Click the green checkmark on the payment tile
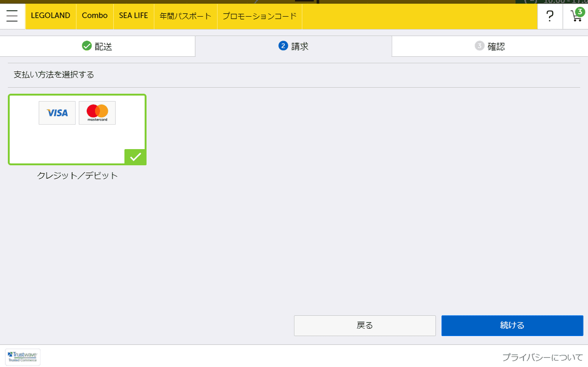The height and width of the screenshot is (367, 588). pyautogui.click(x=135, y=157)
